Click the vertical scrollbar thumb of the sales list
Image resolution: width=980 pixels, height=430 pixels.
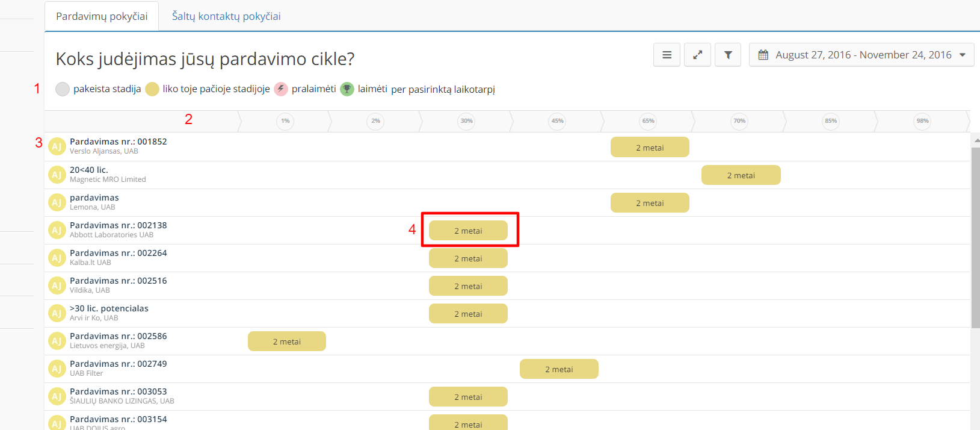(x=976, y=237)
